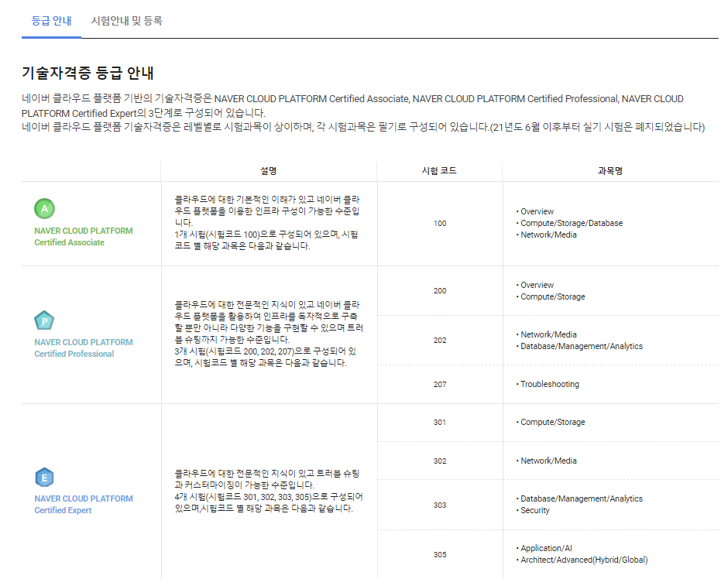Click 'Architect/Advanced(Hybrid/Global)' subject text
Viewport: 728px width, 579px height.
tap(584, 560)
